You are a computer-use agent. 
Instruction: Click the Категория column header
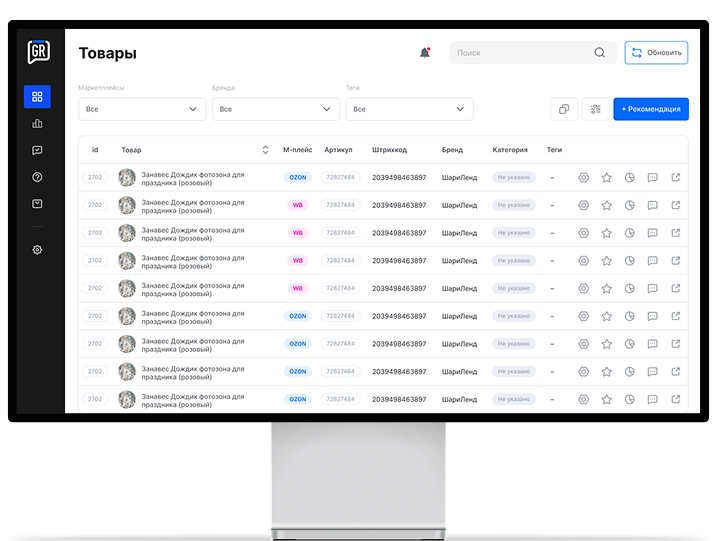[x=510, y=150]
